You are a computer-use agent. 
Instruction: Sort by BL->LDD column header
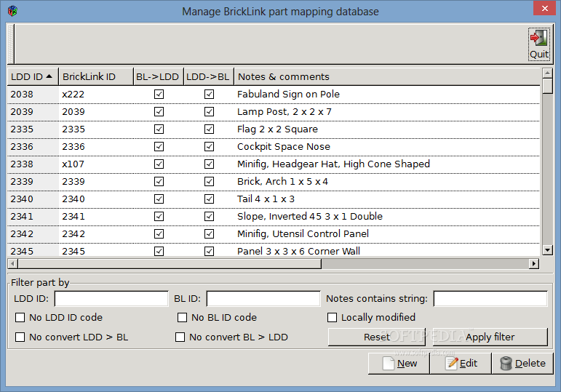pyautogui.click(x=158, y=76)
